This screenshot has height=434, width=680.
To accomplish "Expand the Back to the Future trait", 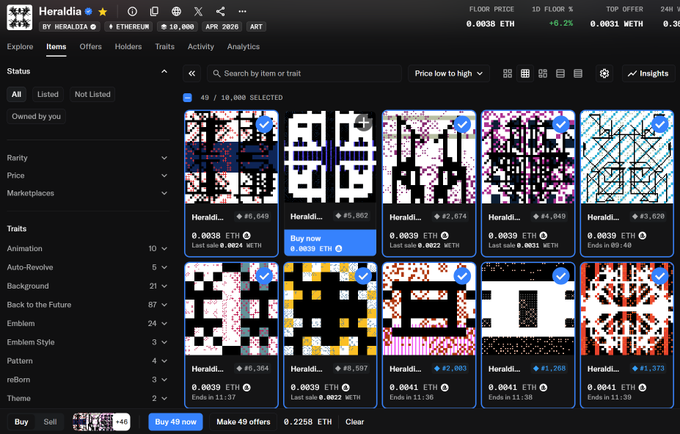I will click(x=87, y=305).
